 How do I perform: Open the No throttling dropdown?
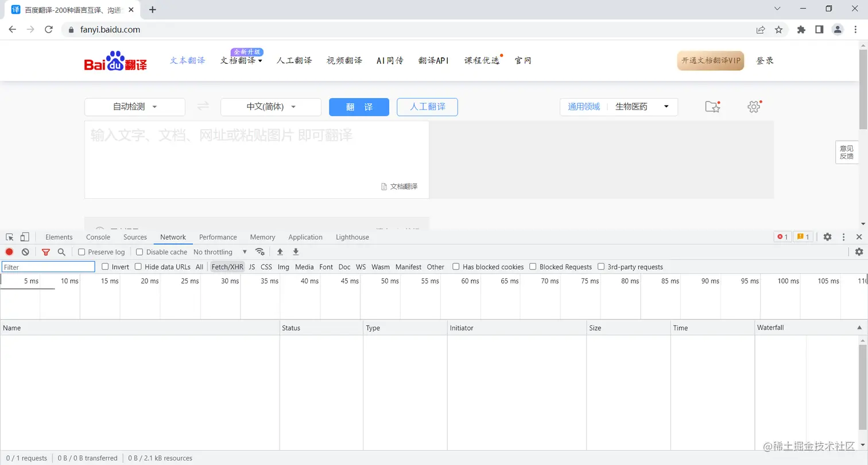220,252
